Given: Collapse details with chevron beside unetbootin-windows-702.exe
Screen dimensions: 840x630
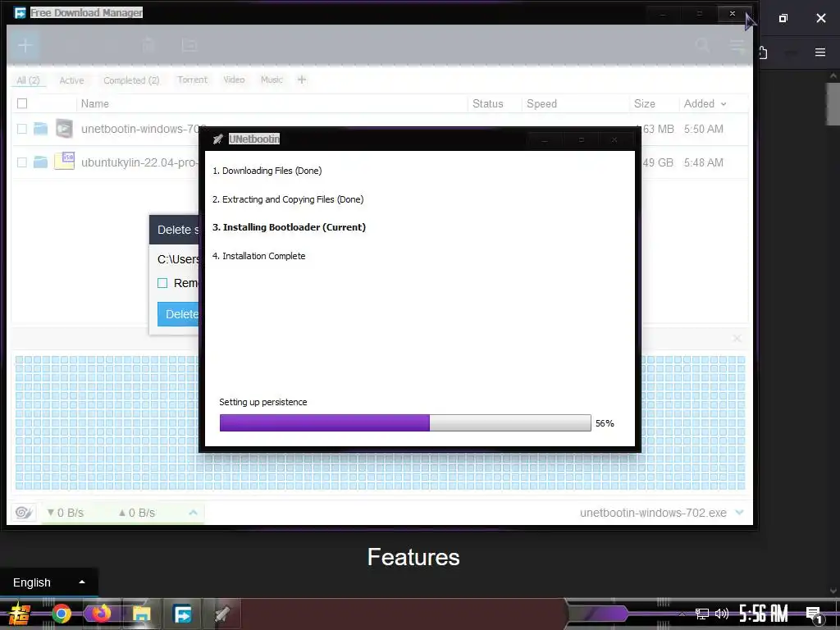Looking at the screenshot, I should (x=740, y=513).
